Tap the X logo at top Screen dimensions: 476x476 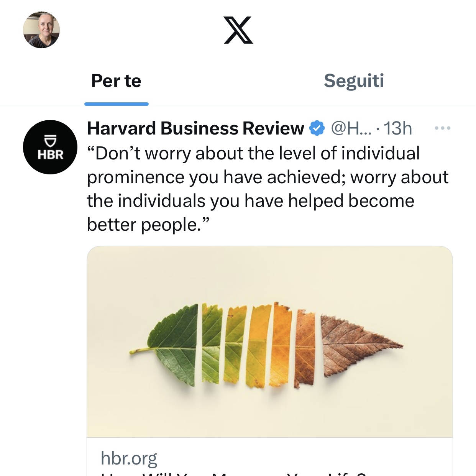pos(238,30)
